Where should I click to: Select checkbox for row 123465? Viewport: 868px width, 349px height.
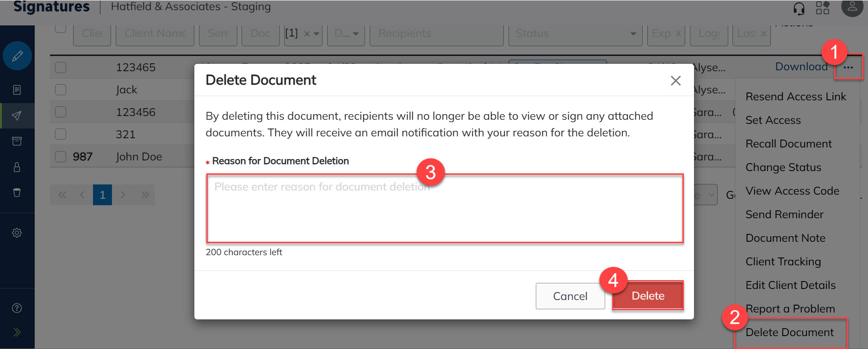(x=61, y=67)
